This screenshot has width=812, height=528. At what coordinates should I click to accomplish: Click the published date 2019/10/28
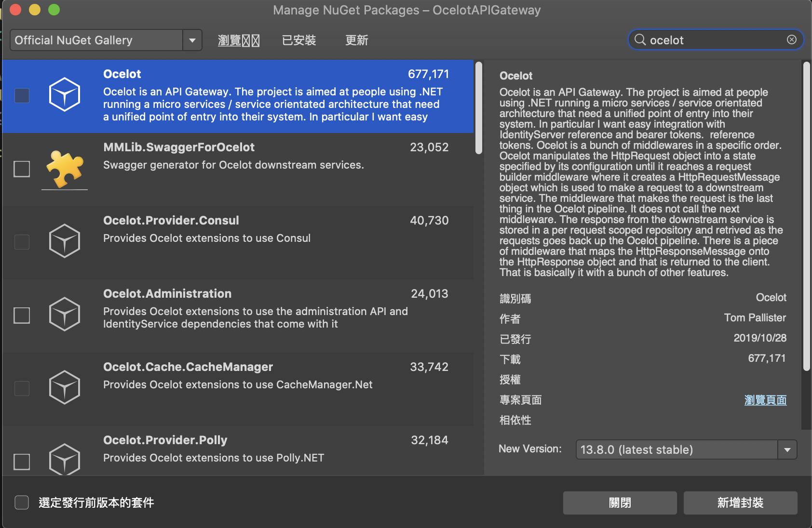(x=760, y=338)
